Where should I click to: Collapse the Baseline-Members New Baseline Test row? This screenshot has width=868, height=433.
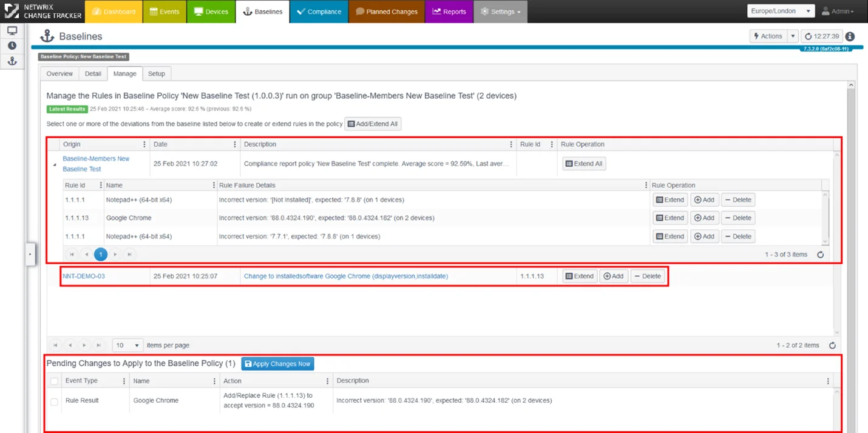54,164
